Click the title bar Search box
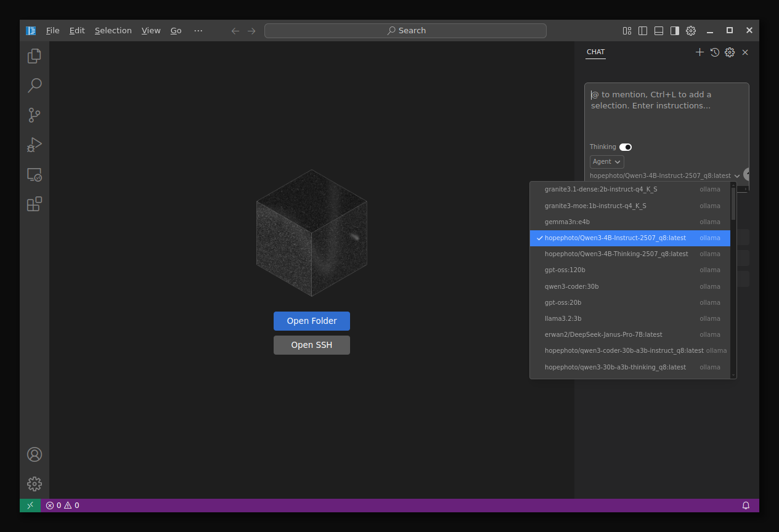 point(406,31)
